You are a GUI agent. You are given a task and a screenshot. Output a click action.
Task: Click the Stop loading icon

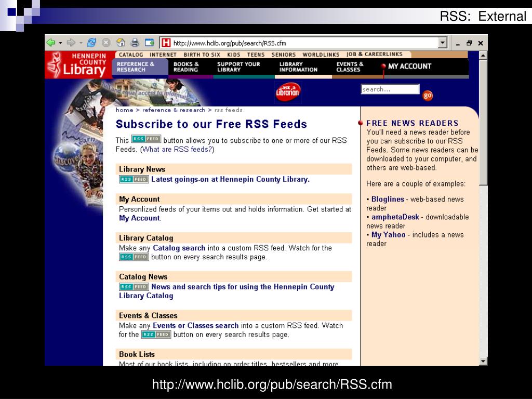106,43
